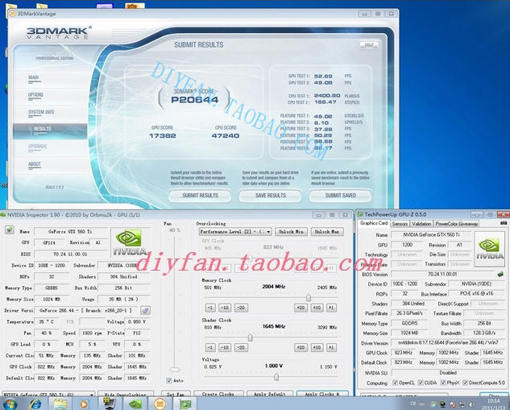Click Shader Clock +20 button

click(301, 348)
